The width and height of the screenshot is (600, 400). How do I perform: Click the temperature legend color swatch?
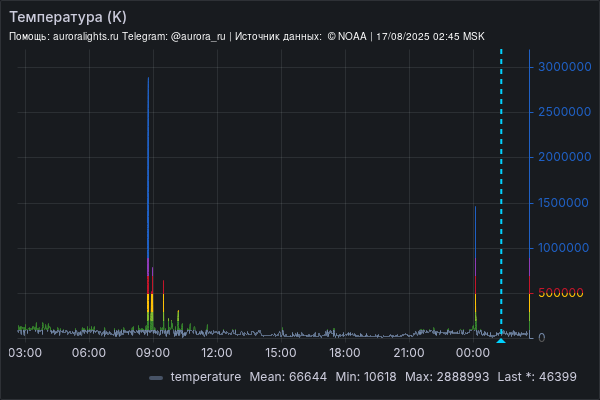[x=156, y=378]
